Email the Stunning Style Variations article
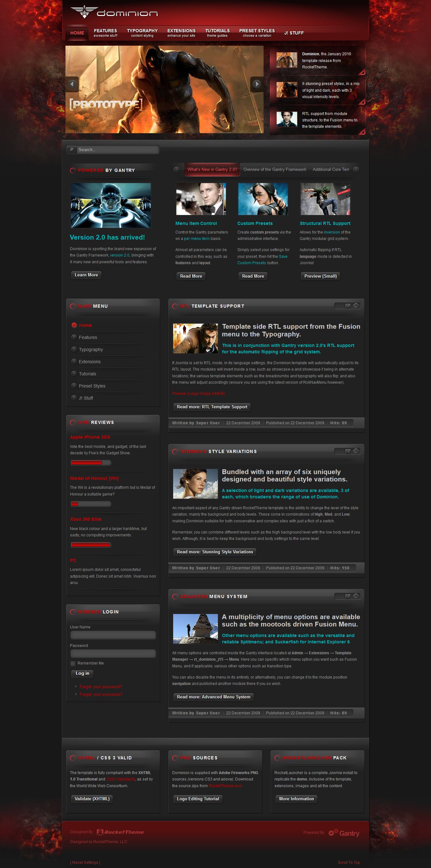 coord(348,451)
